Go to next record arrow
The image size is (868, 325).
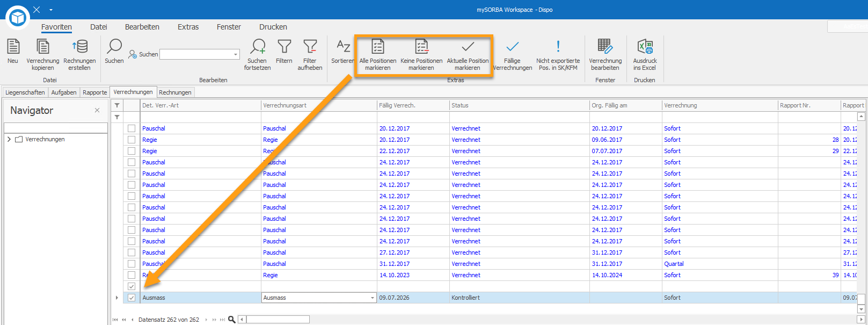[x=207, y=320]
